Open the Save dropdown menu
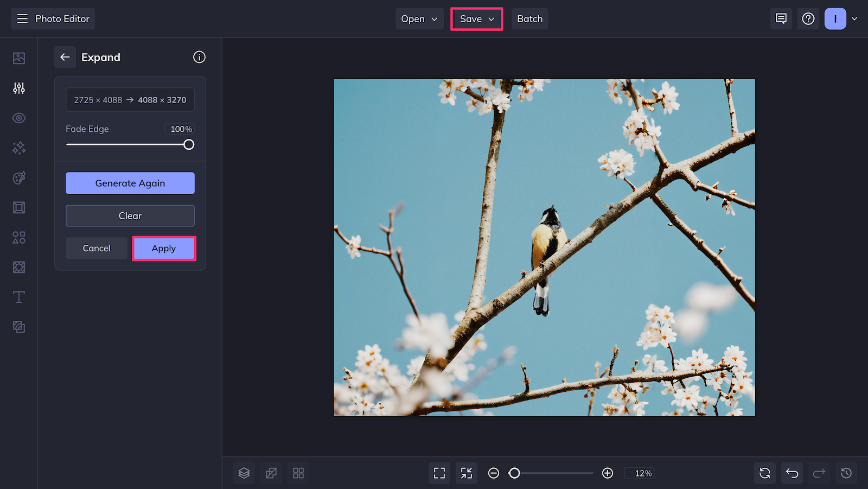868x489 pixels. tap(476, 18)
